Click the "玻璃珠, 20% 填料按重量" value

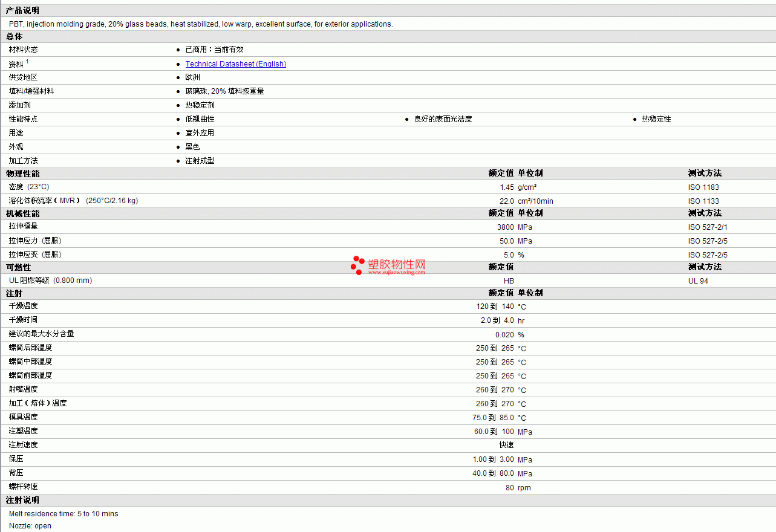click(x=224, y=91)
